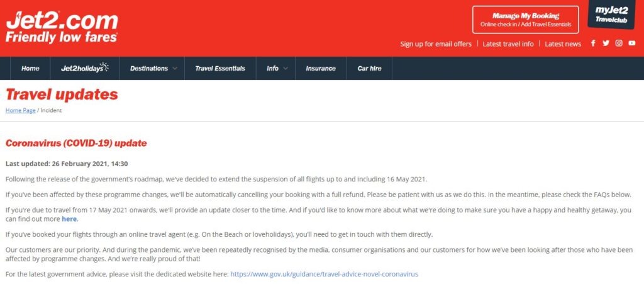The height and width of the screenshot is (284, 644).
Task: Expand the Info menu chevron
Action: coord(286,69)
